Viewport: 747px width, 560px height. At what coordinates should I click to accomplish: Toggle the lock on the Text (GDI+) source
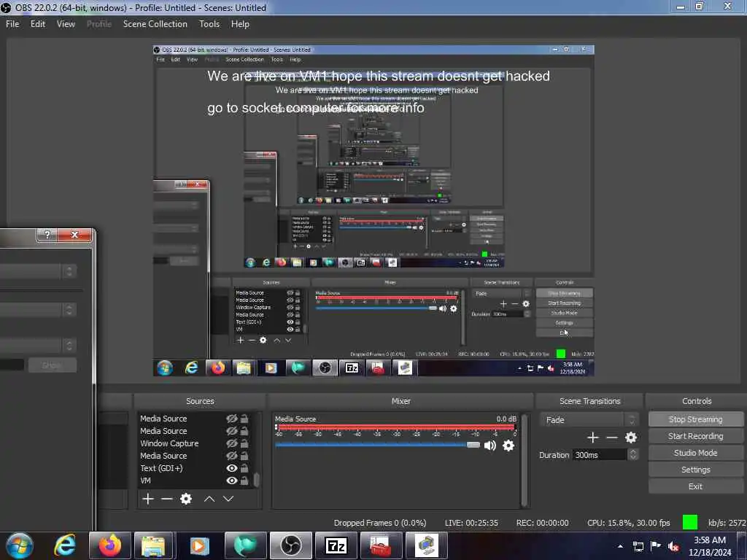[244, 468]
